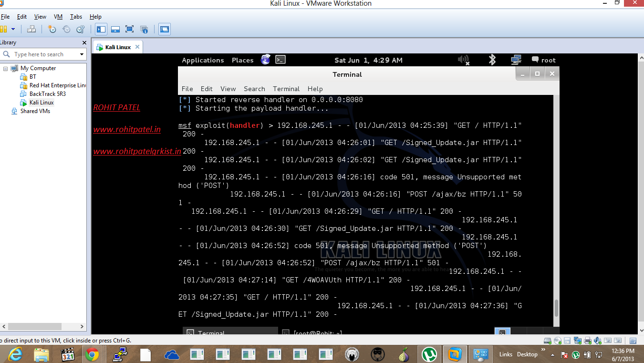Image resolution: width=644 pixels, height=363 pixels.
Task: Open File Explorer from the taskbar
Action: (x=42, y=354)
